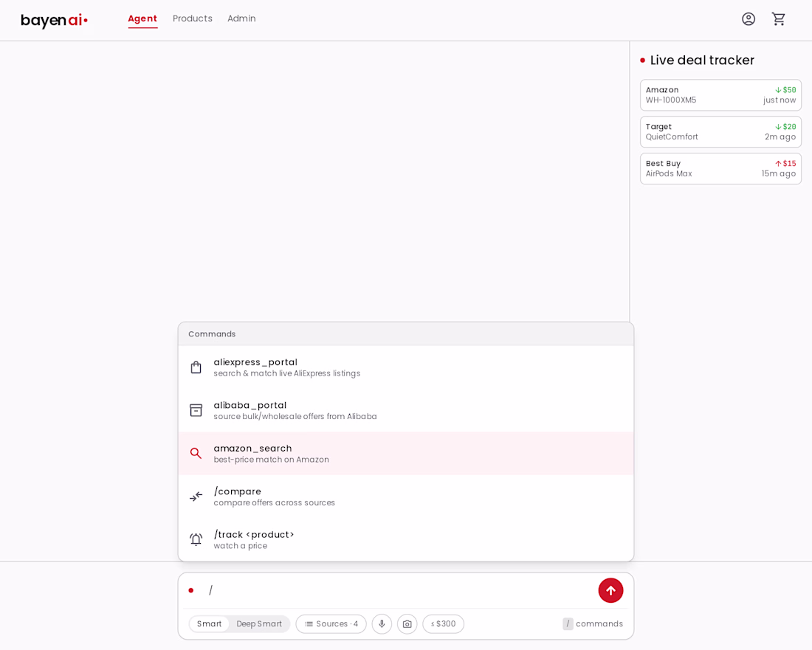Screen dimensions: 812x650
Task: Choose the aliexpress_portal command
Action: pyautogui.click(x=406, y=367)
